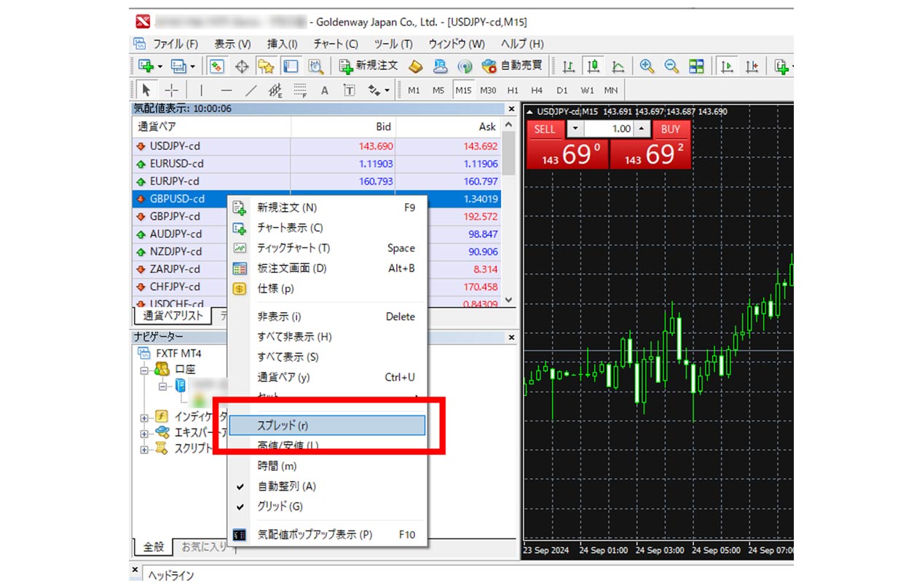Click the BUY one-click trading button

(671, 130)
